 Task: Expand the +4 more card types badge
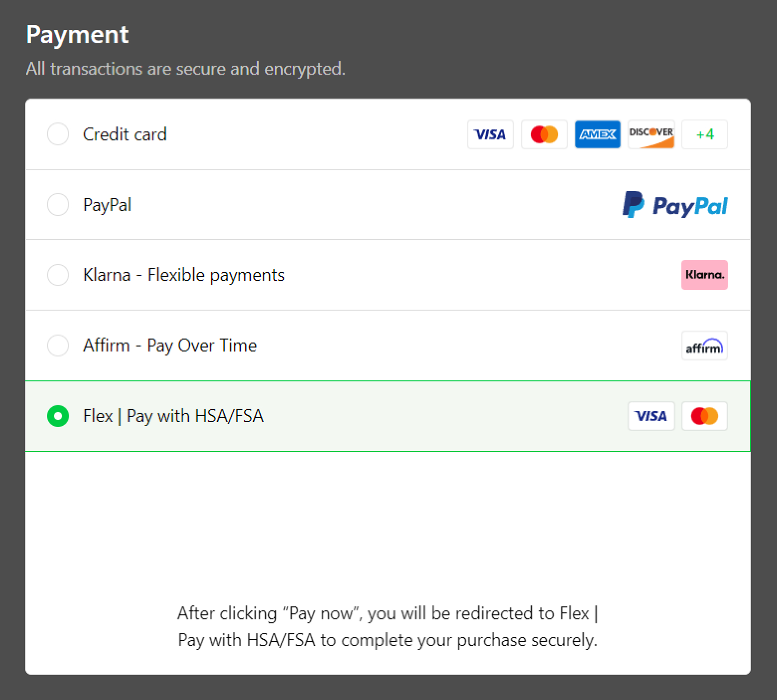coord(704,134)
